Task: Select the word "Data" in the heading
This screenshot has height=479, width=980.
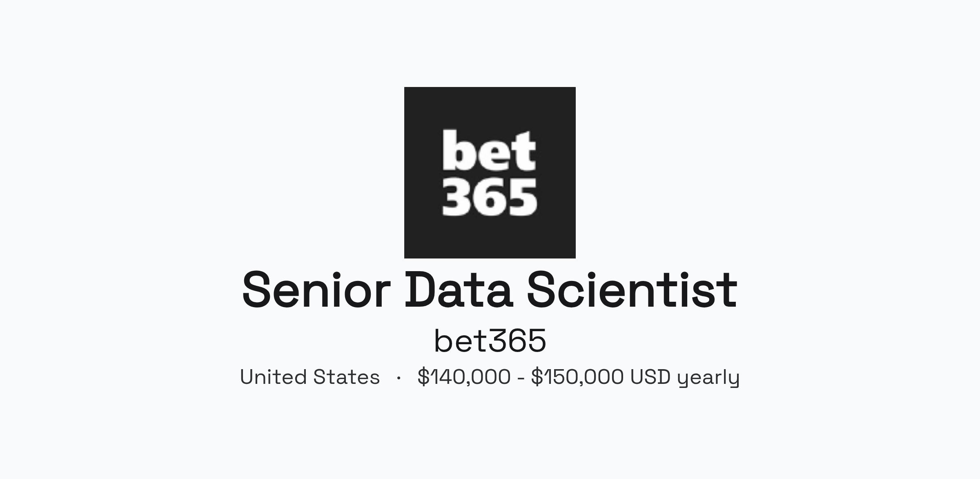Action: pos(459,290)
